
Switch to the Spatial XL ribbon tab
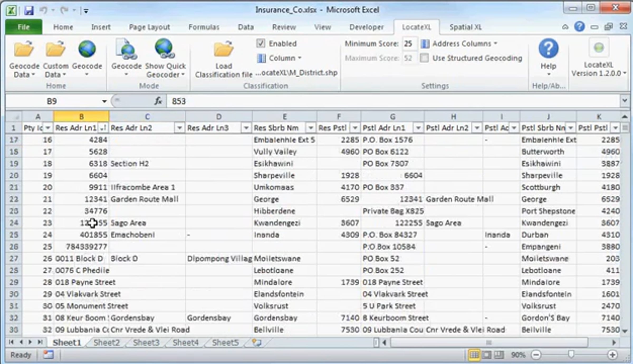466,27
